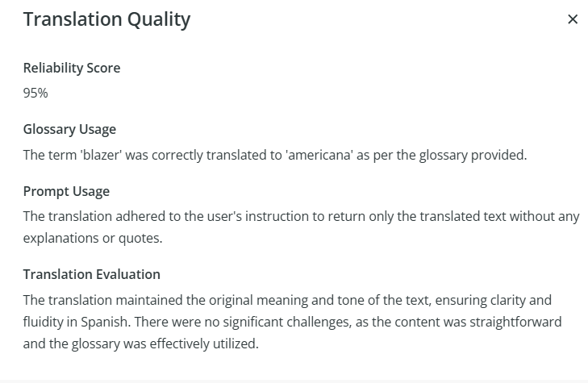This screenshot has height=383, width=588.
Task: Click the 95% reliability score value
Action: (x=35, y=93)
